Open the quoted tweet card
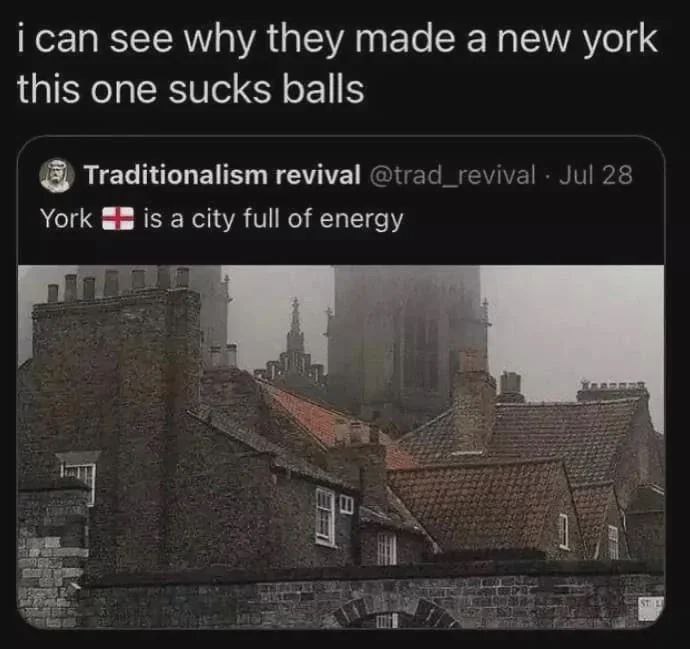690x649 pixels. pos(341,382)
